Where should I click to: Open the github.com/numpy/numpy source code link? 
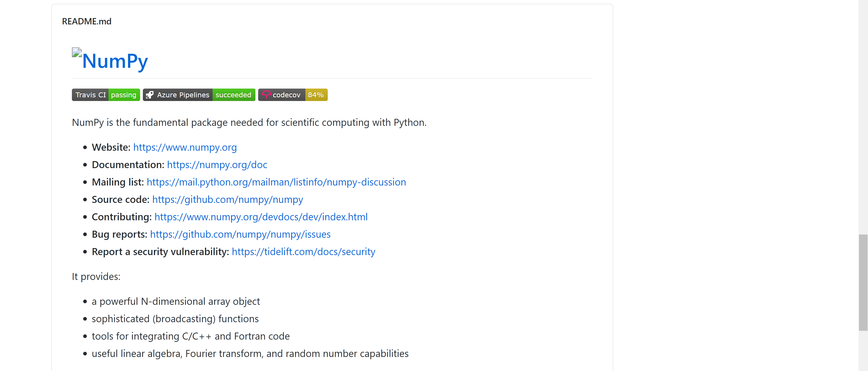click(227, 200)
